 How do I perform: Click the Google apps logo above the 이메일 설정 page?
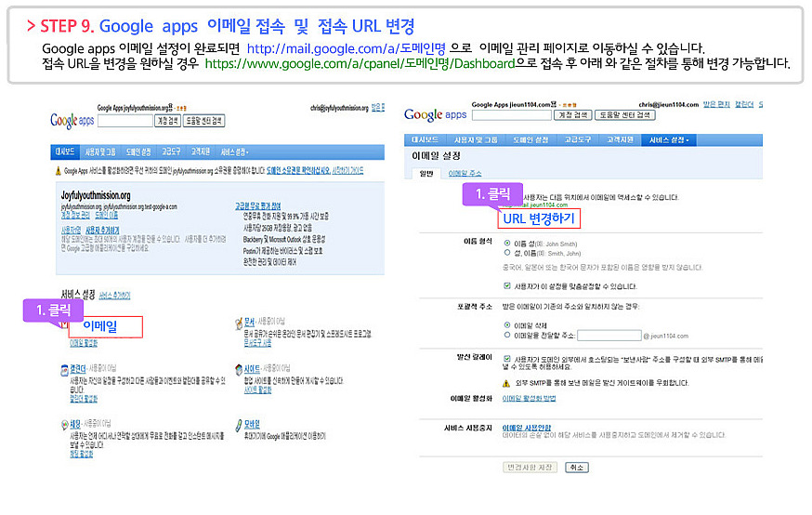coord(436,114)
